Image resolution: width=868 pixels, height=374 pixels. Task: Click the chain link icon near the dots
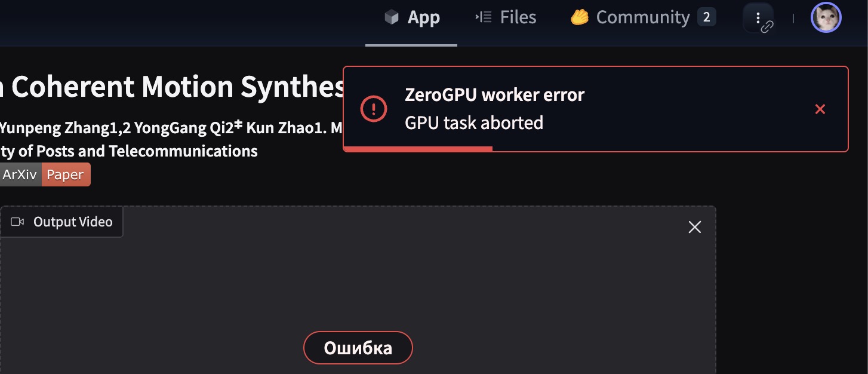767,26
